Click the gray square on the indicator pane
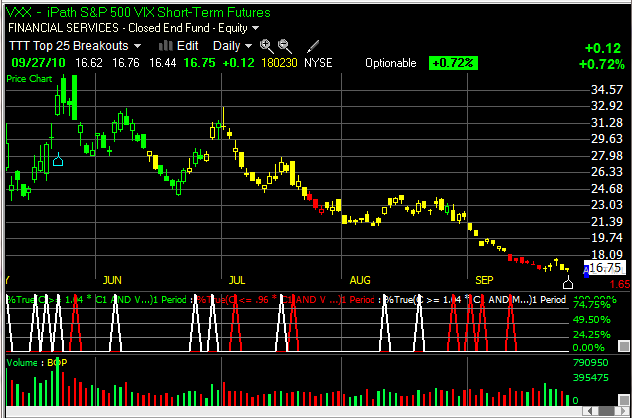 (x=624, y=346)
